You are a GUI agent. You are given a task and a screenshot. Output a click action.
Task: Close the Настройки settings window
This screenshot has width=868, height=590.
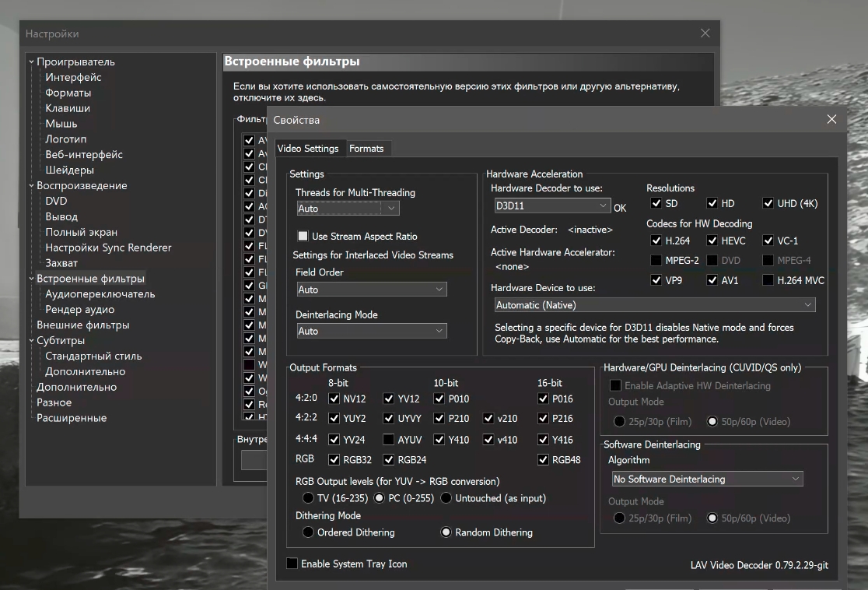click(x=705, y=33)
